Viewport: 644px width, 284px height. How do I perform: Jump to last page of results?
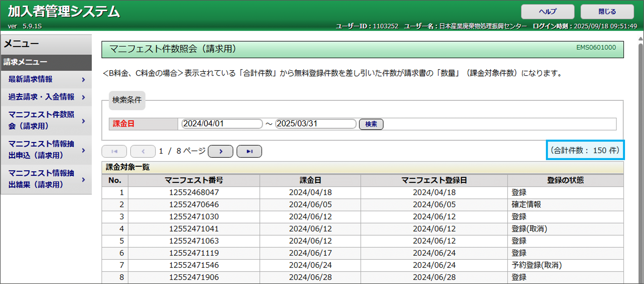pos(249,151)
